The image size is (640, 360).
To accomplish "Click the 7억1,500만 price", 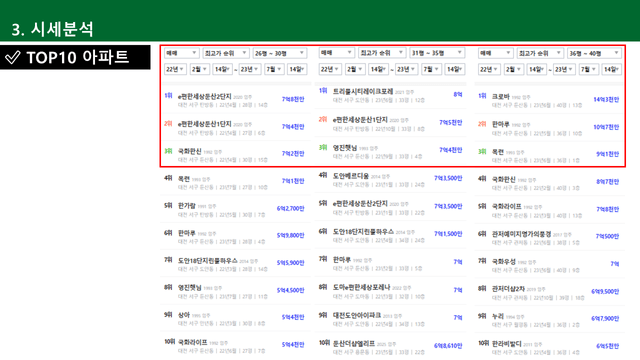I will (x=448, y=233).
